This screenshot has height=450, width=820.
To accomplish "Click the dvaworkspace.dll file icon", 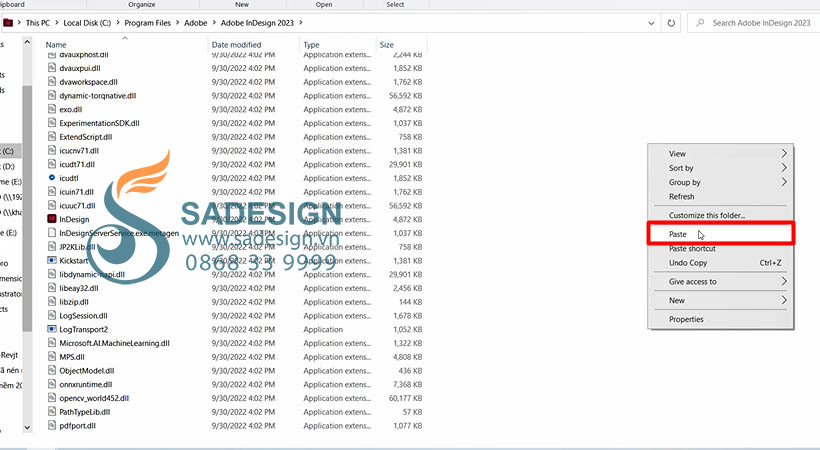I will coord(51,82).
